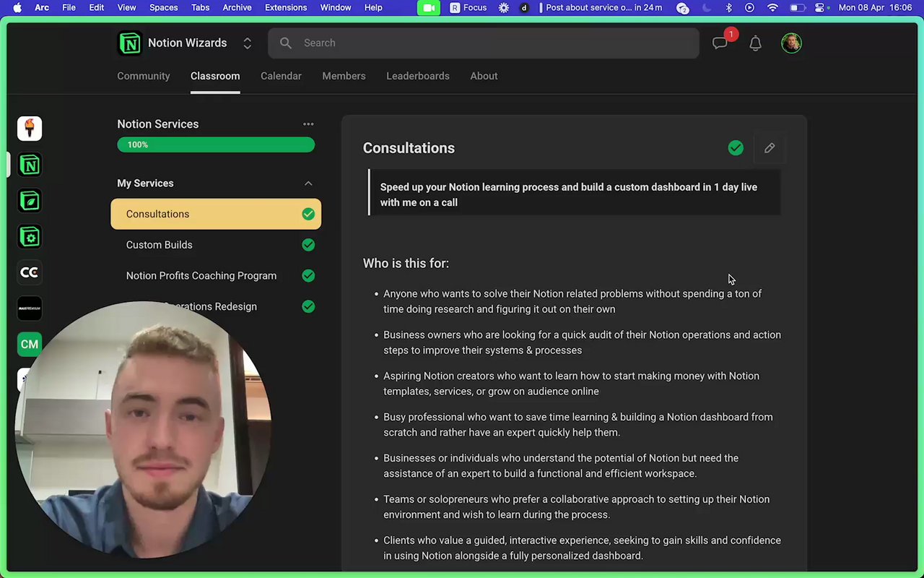Switch to the Members tab

[344, 76]
